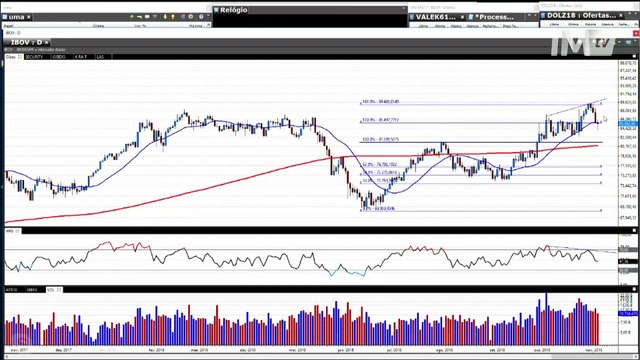Viewport: 640px width, 360px height.
Task: Click the funnel filter icon in uma toolbar
Action: tap(155, 17)
